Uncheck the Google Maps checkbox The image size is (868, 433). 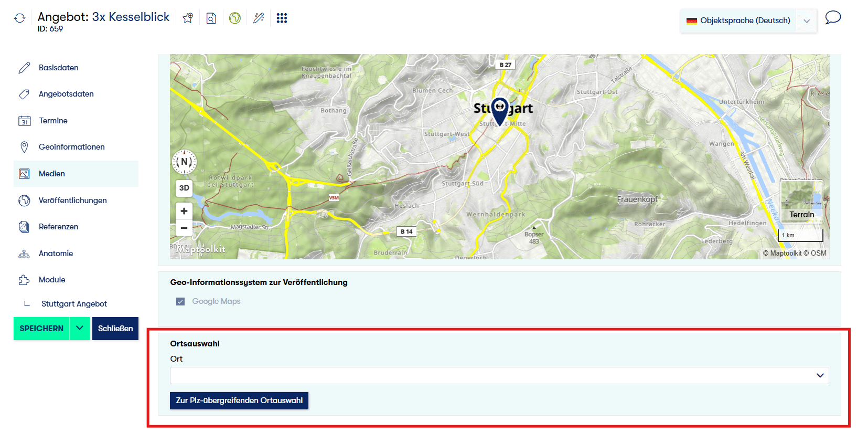(x=180, y=301)
